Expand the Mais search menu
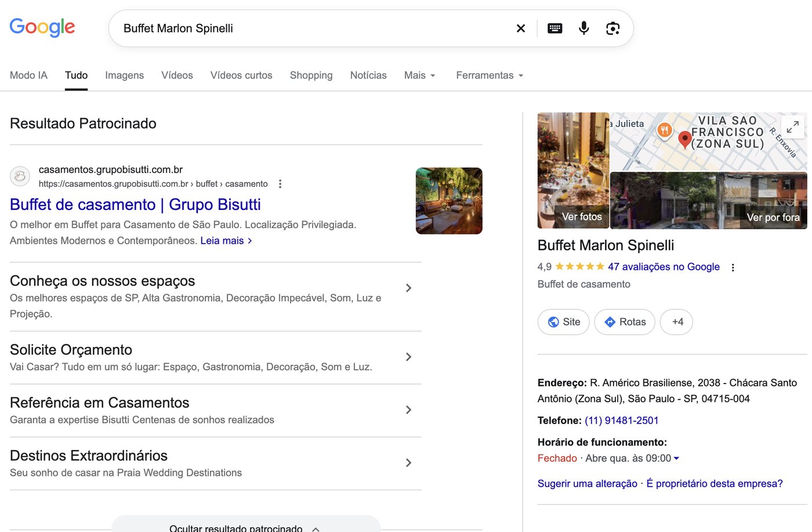 420,75
